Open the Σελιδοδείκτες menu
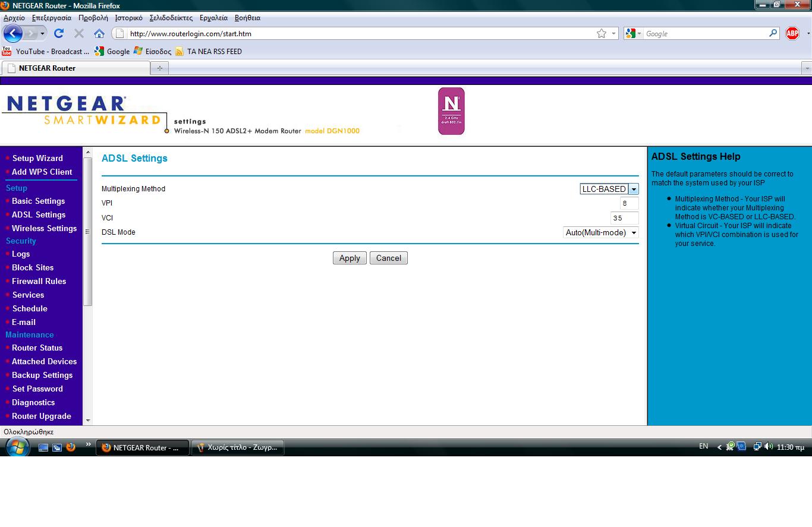This screenshot has width=812, height=527. (171, 18)
